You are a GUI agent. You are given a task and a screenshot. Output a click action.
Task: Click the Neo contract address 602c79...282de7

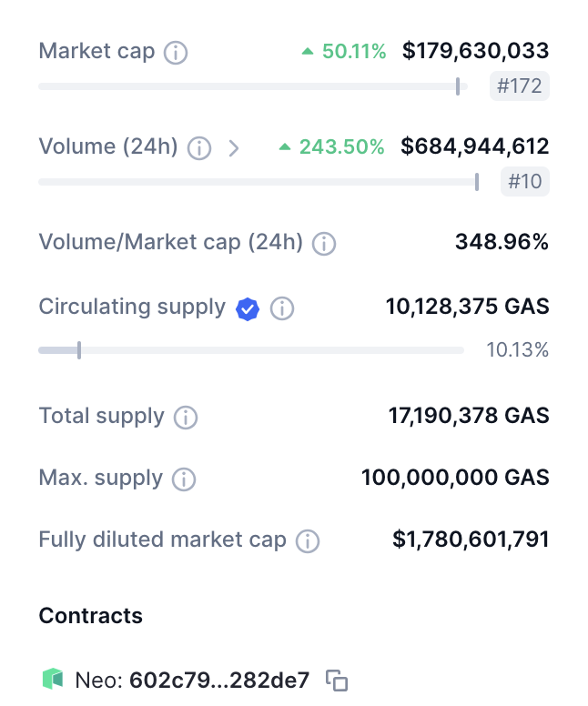pos(219,680)
